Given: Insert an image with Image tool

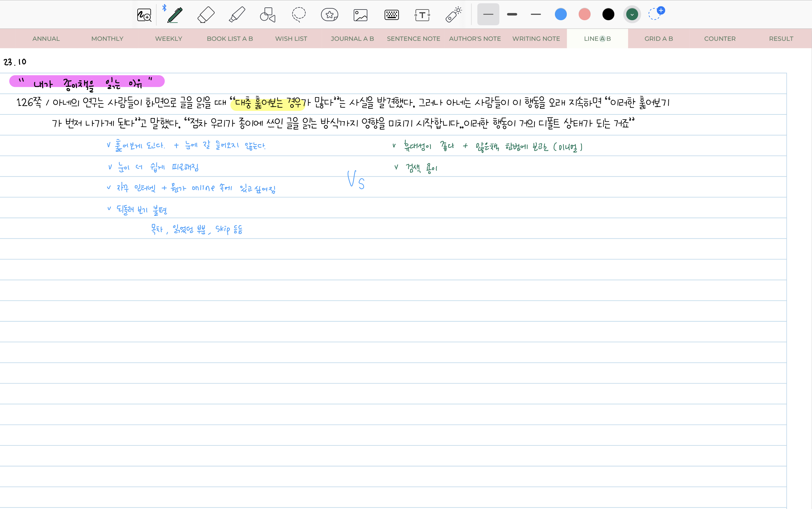Looking at the screenshot, I should point(361,15).
